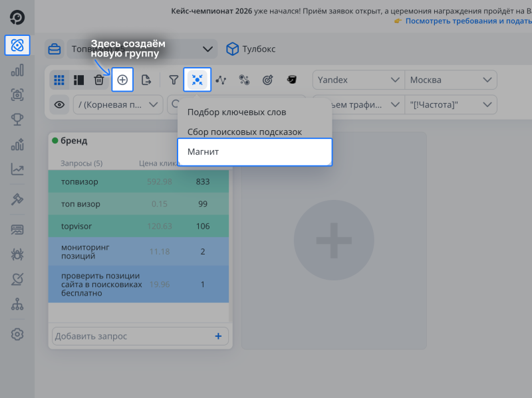Click the large plus add group placeholder

(334, 241)
